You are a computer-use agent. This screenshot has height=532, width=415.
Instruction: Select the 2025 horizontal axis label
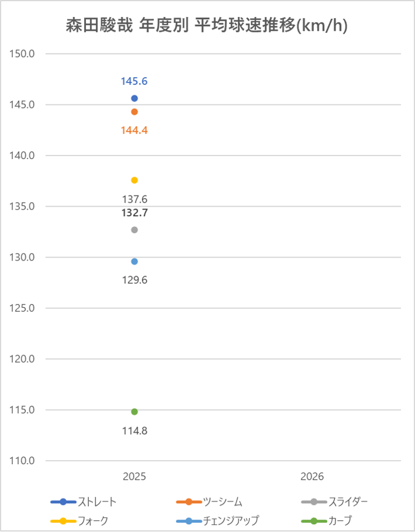134,477
